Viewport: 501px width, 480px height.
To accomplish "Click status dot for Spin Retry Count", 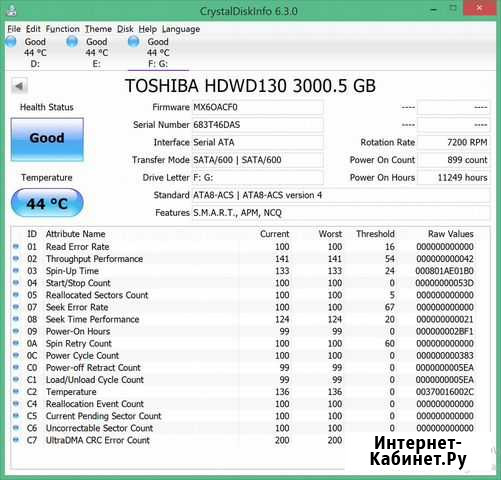I will click(x=16, y=343).
